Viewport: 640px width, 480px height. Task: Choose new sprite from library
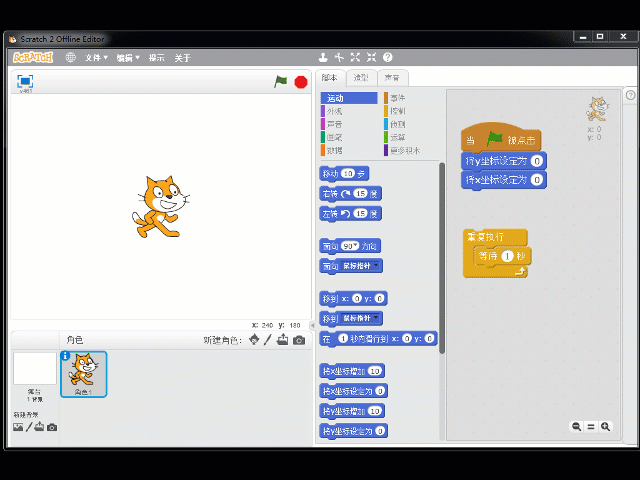pyautogui.click(x=254, y=340)
